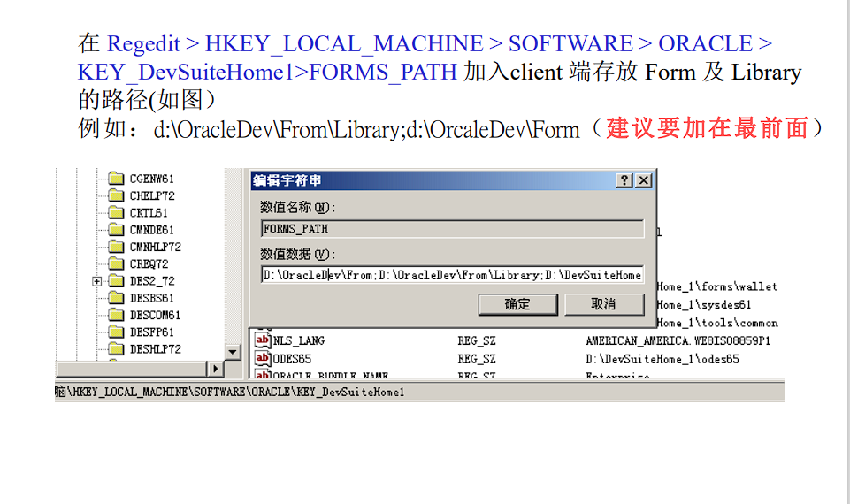Click the DESCOM61 folder icon

click(x=116, y=315)
